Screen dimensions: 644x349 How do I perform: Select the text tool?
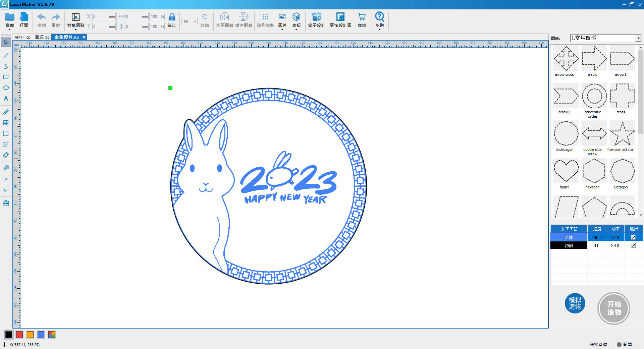coord(6,99)
